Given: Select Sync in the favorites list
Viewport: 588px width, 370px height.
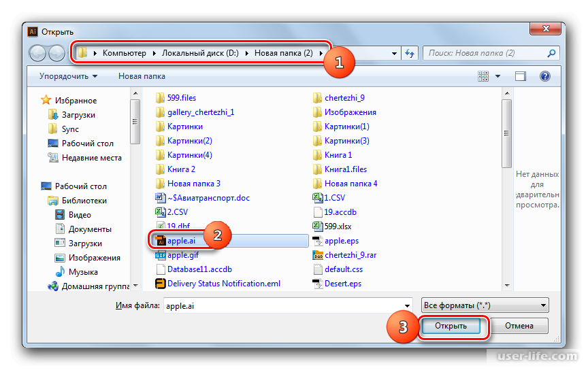Looking at the screenshot, I should coord(70,129).
